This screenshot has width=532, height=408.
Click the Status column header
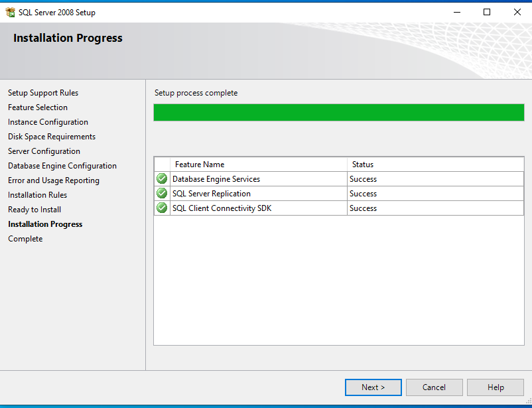pyautogui.click(x=435, y=165)
